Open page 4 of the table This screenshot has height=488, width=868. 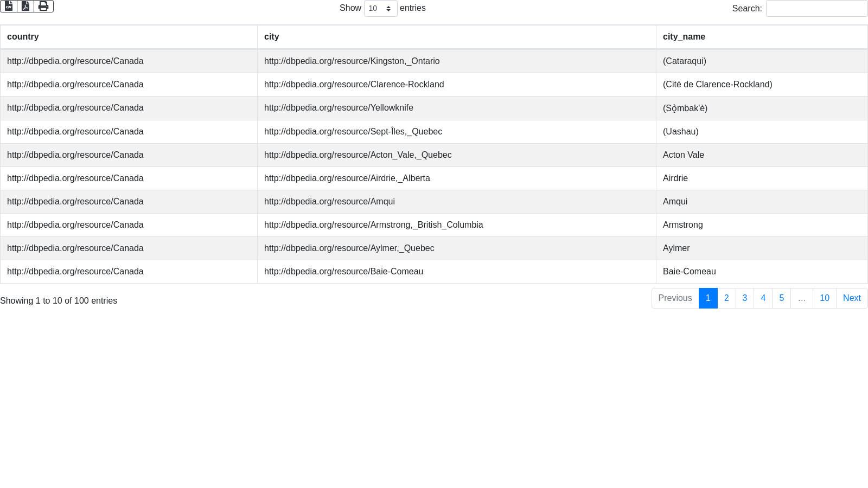click(763, 298)
